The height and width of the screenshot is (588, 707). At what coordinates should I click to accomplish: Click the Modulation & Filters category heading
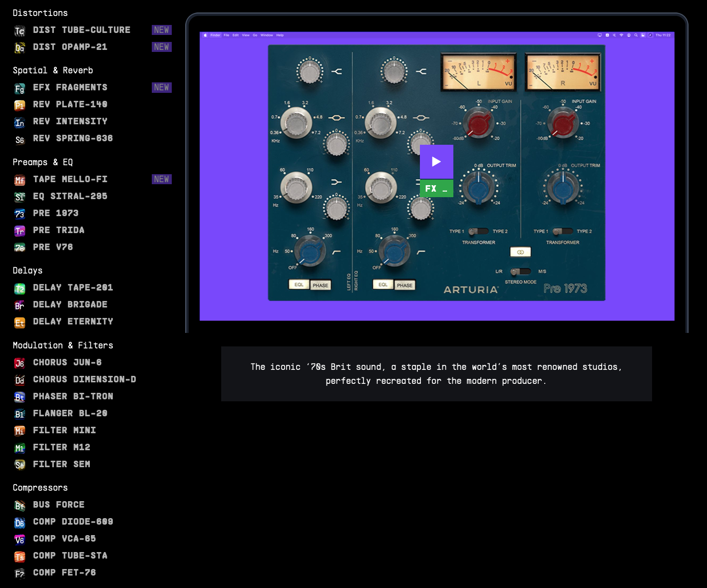(x=63, y=345)
